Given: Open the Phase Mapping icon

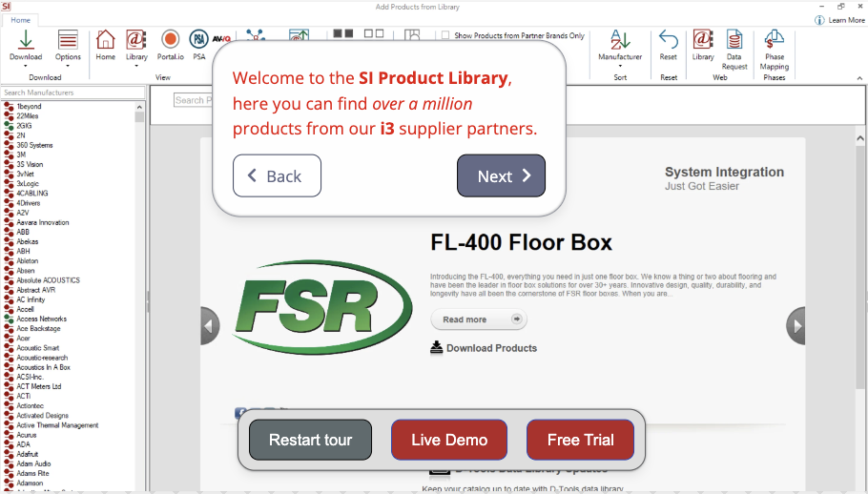Looking at the screenshot, I should click(774, 39).
